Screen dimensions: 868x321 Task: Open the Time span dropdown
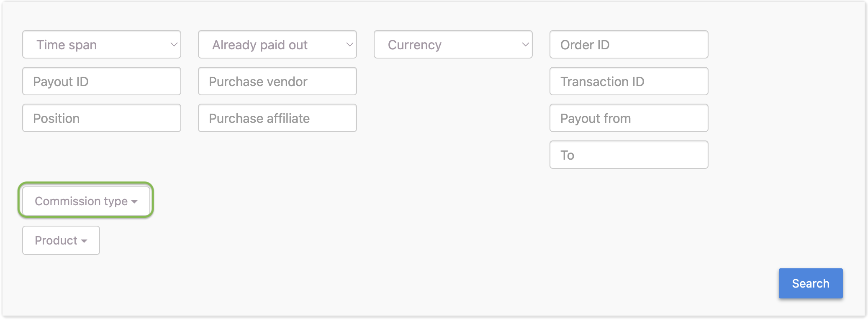click(102, 44)
